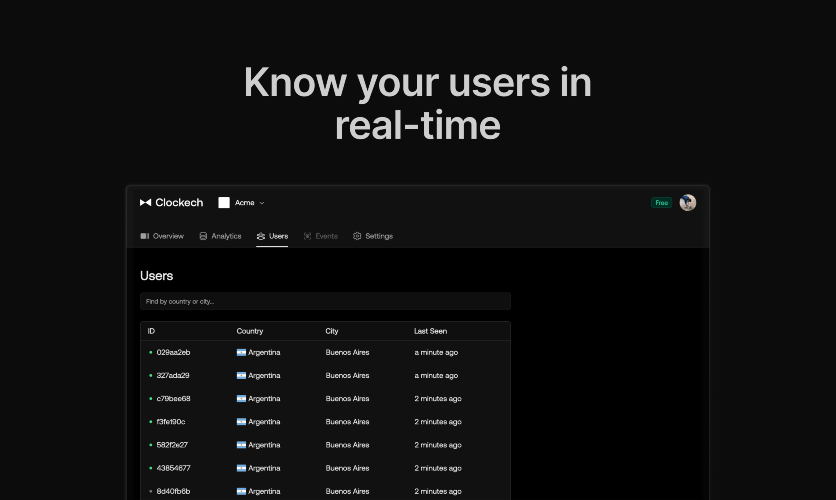Image resolution: width=836 pixels, height=500 pixels.
Task: Click Argentina flag in 8d40fb6b row
Action: (241, 491)
